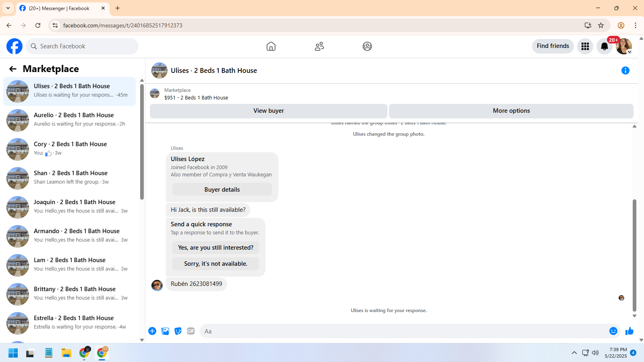The width and height of the screenshot is (644, 362).
Task: Open the install app icon in address bar
Action: click(x=588, y=25)
